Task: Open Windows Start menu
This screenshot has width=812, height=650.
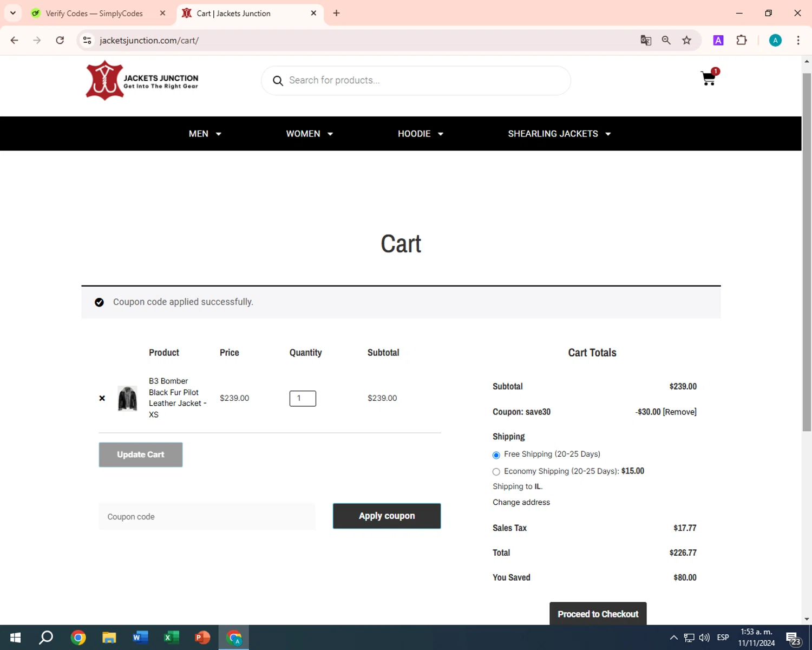Action: 15,638
